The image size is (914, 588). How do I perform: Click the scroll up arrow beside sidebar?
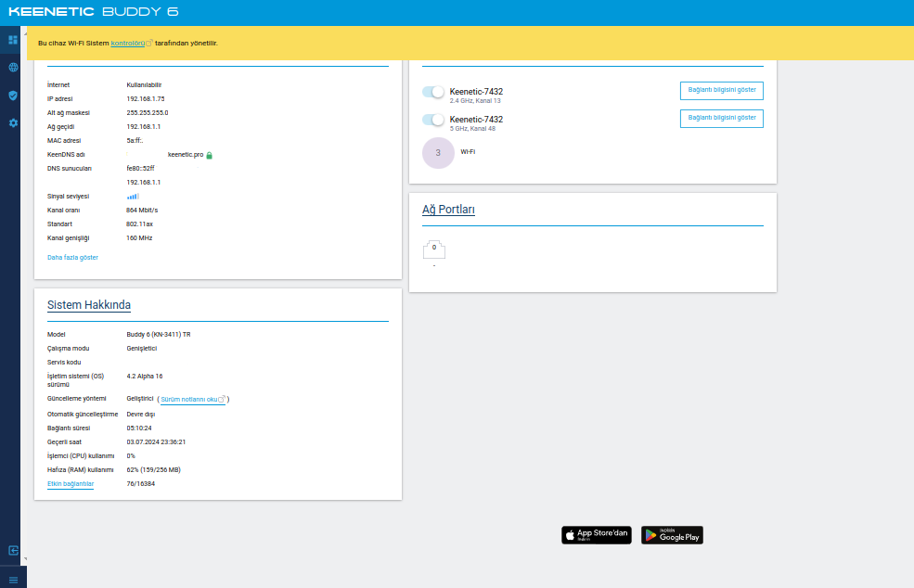(25, 33)
